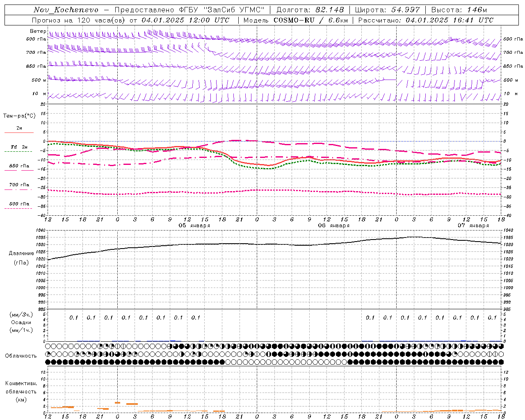The height and width of the screenshot is (420, 525).
Task: Select the text Предоставлено ФГБУ "ЗапСиб УГМС"
Action: pos(189,10)
